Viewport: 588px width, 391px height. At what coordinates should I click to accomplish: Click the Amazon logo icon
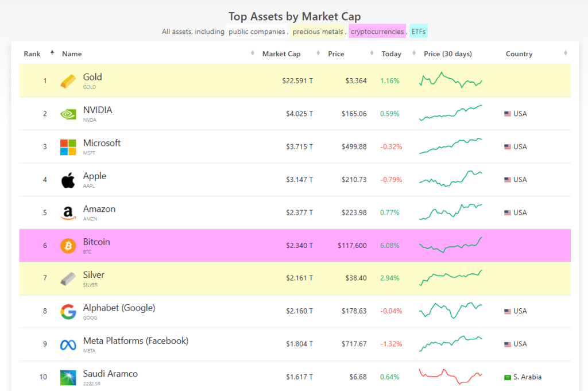68,213
